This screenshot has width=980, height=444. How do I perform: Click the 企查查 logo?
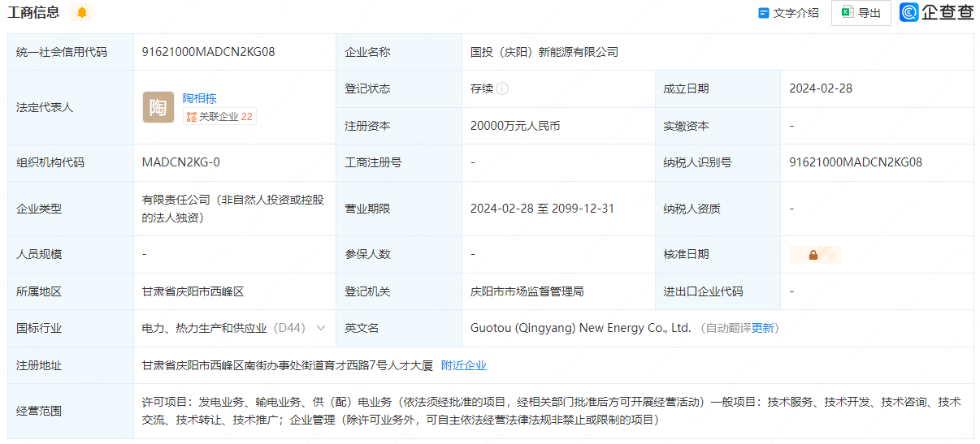pyautogui.click(x=936, y=12)
